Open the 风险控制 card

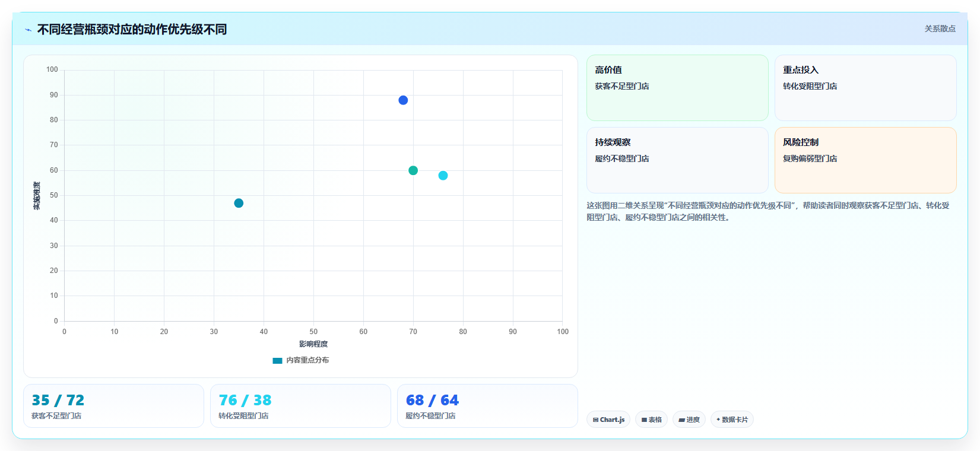865,160
